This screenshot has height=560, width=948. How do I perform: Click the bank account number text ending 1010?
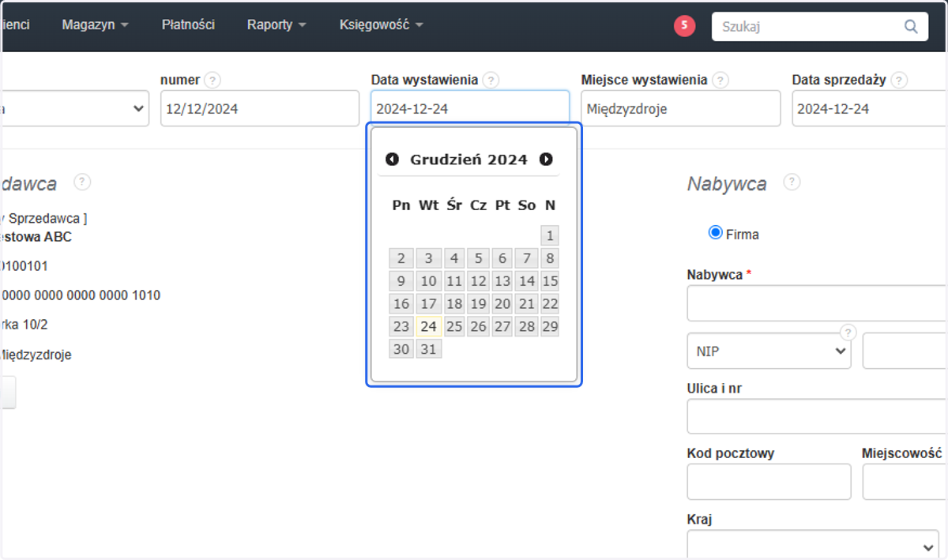pos(80,295)
